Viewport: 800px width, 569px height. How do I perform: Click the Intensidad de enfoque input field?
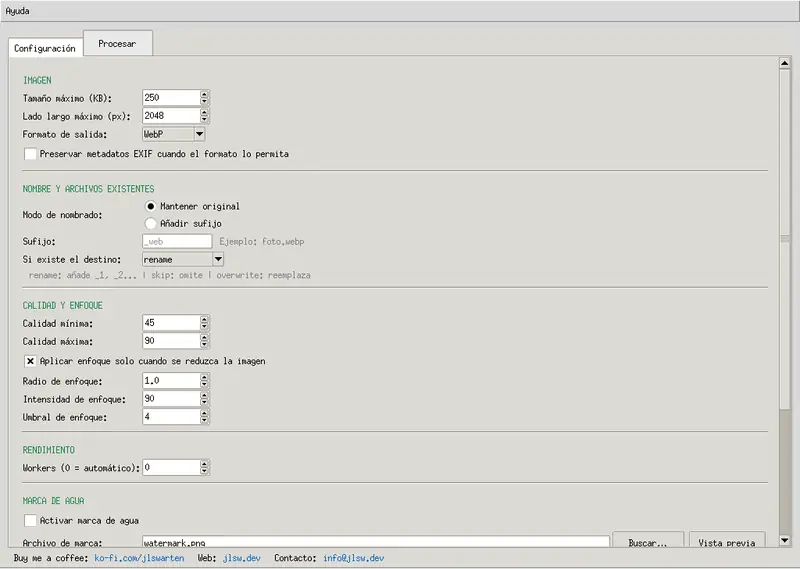click(170, 399)
